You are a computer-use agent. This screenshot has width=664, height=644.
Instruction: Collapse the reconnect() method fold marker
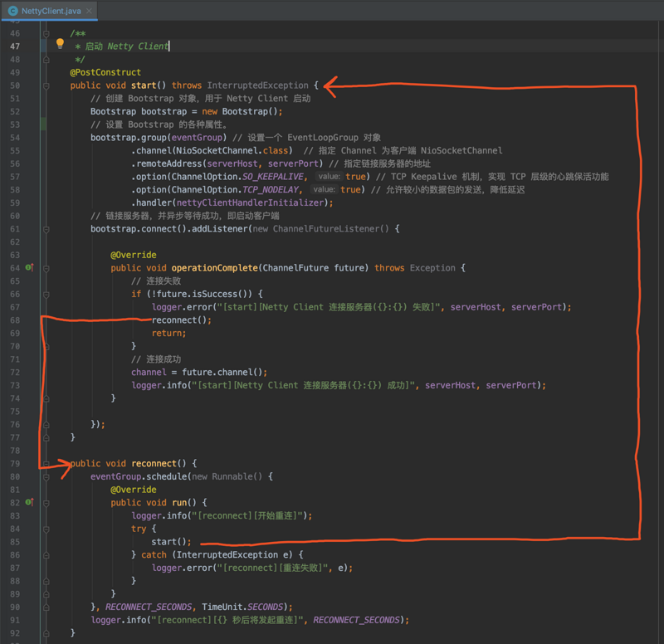pos(46,463)
